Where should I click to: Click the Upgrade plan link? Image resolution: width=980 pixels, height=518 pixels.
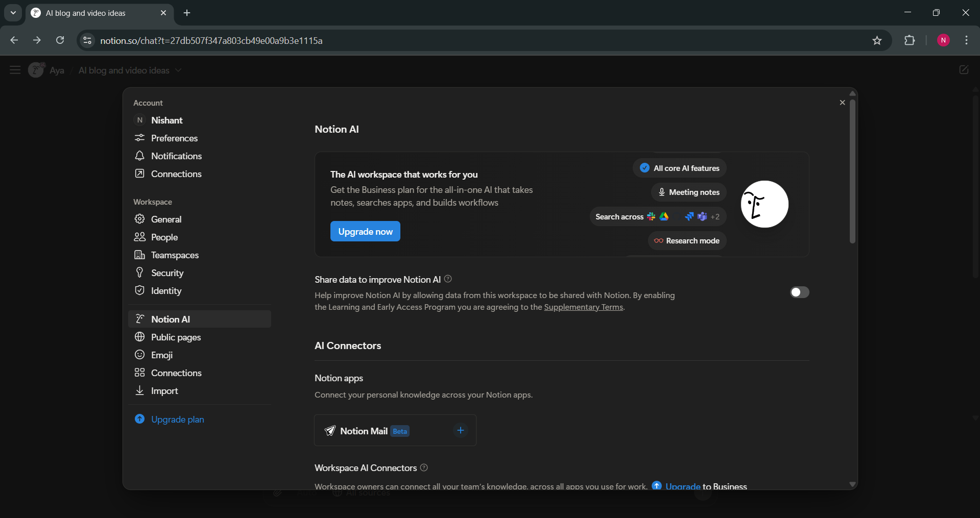(x=178, y=420)
